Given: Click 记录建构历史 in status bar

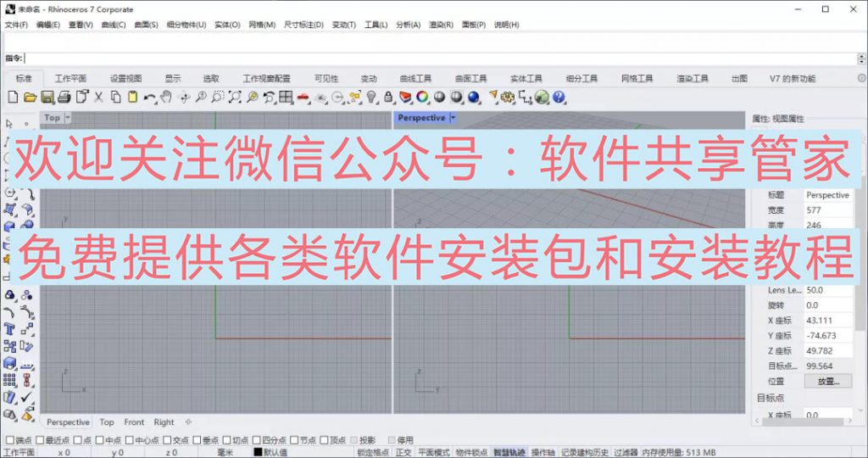Looking at the screenshot, I should (585, 452).
